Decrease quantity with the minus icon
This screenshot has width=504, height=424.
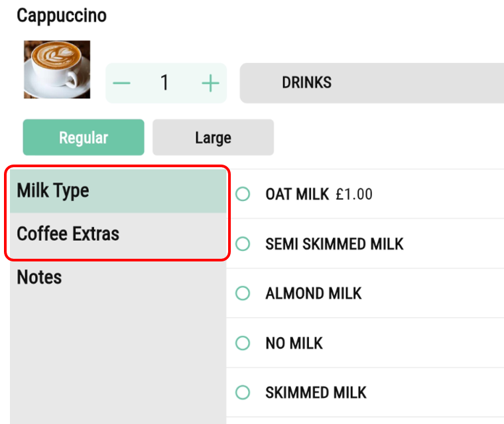point(122,83)
